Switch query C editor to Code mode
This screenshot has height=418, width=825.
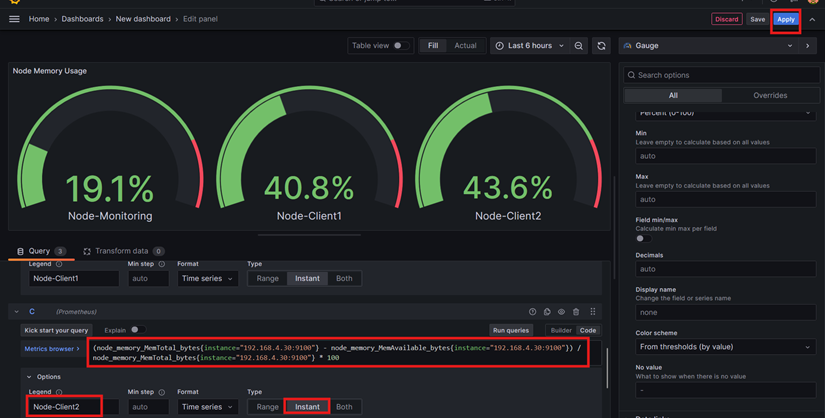click(588, 330)
